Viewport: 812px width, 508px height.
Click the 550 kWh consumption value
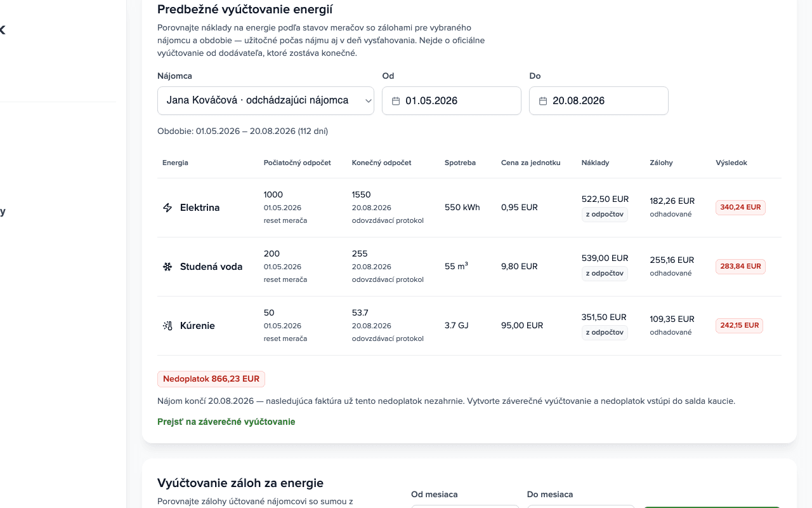462,208
